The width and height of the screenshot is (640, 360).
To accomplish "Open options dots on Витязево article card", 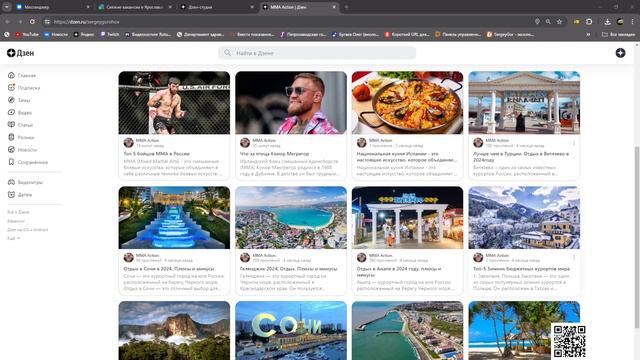I will [574, 143].
